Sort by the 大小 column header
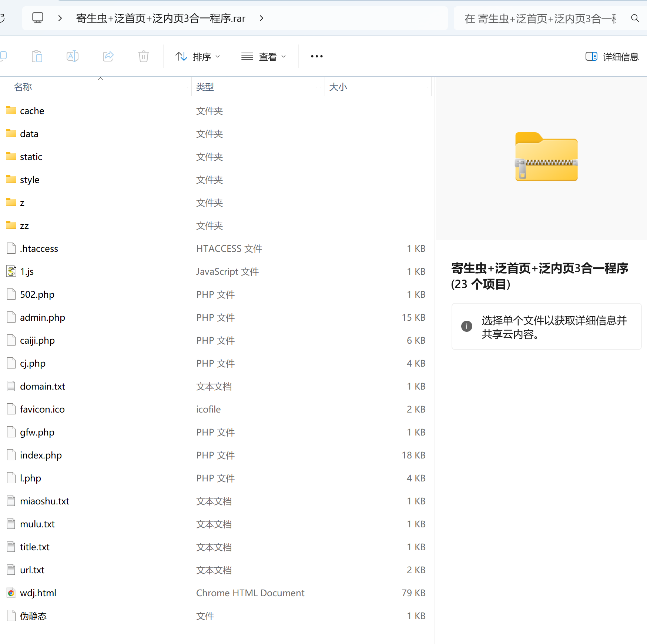The height and width of the screenshot is (644, 647). click(x=338, y=87)
